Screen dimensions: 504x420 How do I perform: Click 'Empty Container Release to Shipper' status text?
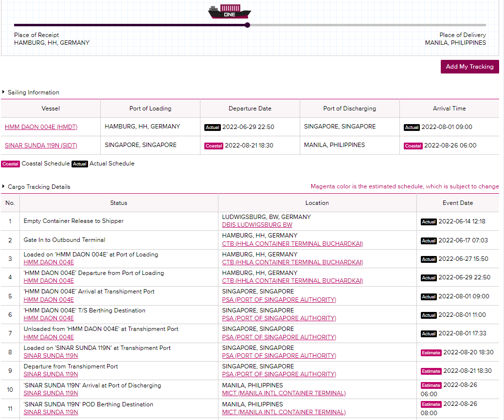(x=73, y=221)
